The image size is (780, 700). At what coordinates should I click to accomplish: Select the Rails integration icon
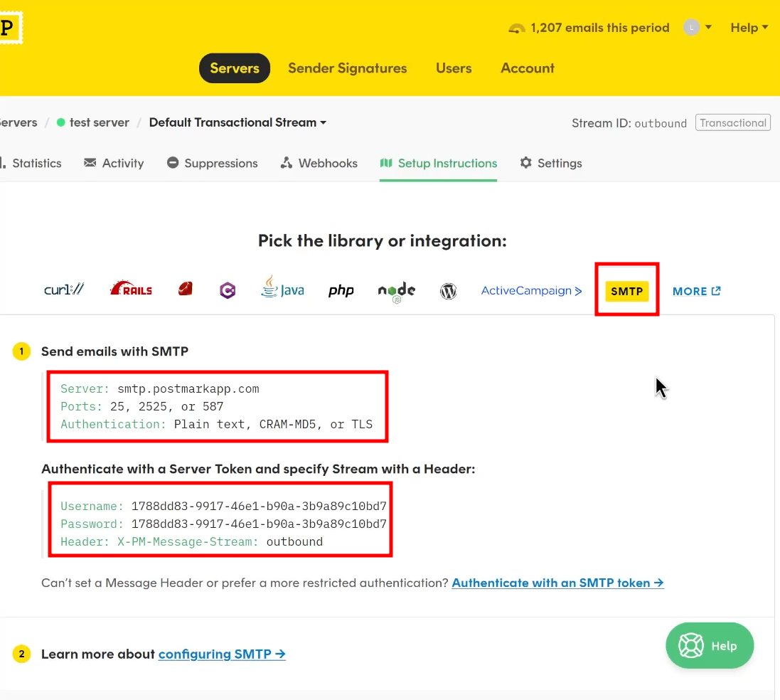point(132,288)
